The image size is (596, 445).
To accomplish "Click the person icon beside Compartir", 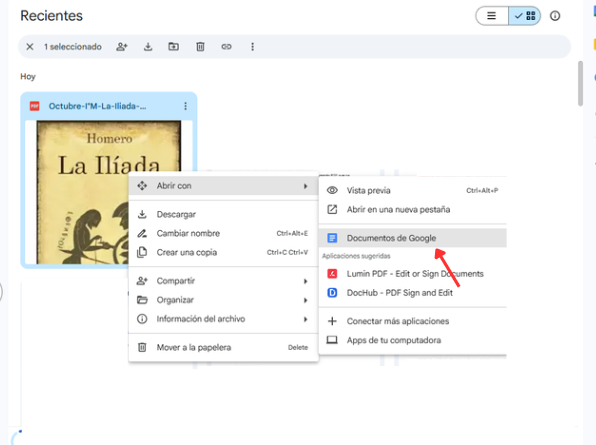I will click(x=142, y=281).
